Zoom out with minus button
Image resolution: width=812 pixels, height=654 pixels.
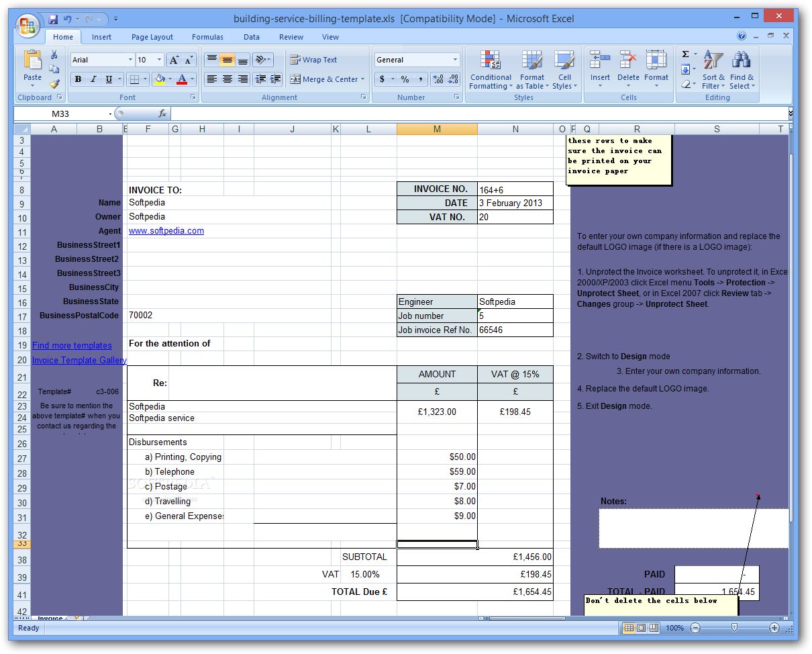695,628
